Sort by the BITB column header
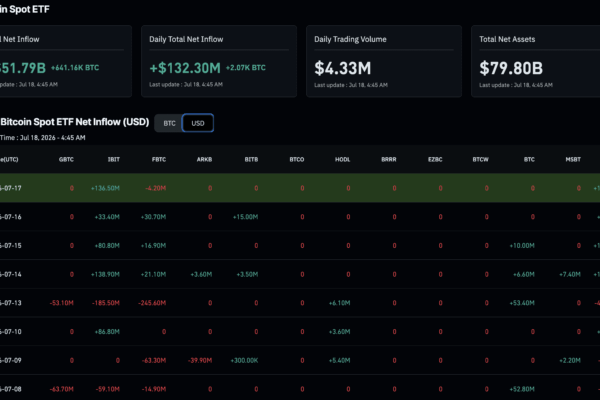 pyautogui.click(x=251, y=159)
